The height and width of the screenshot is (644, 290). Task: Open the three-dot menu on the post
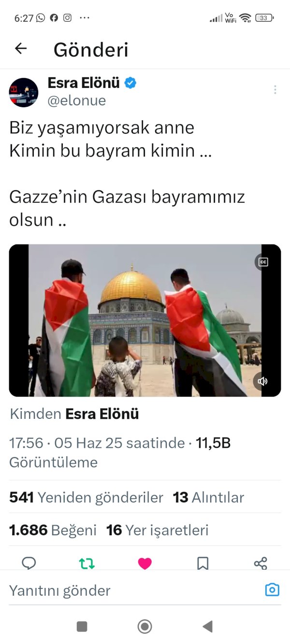point(275,89)
